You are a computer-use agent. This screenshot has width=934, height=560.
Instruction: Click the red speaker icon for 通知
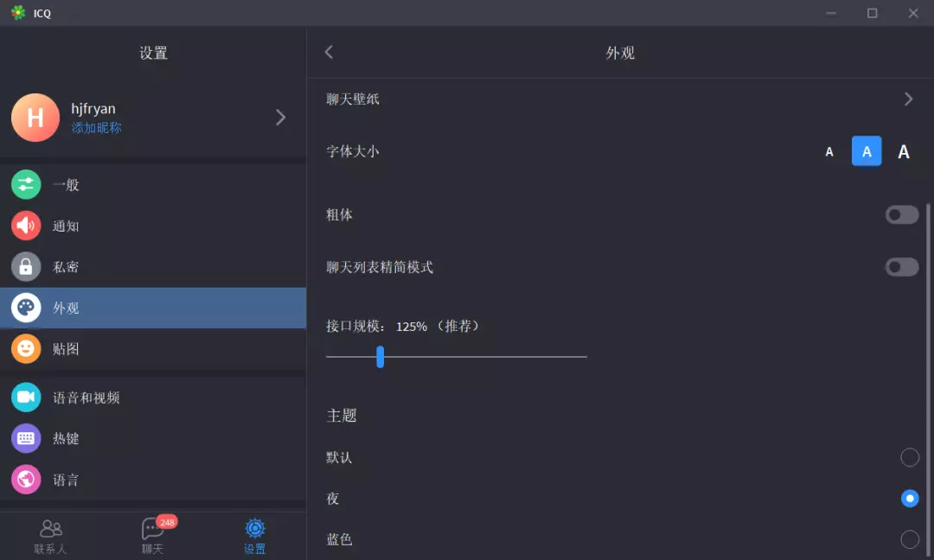(26, 226)
